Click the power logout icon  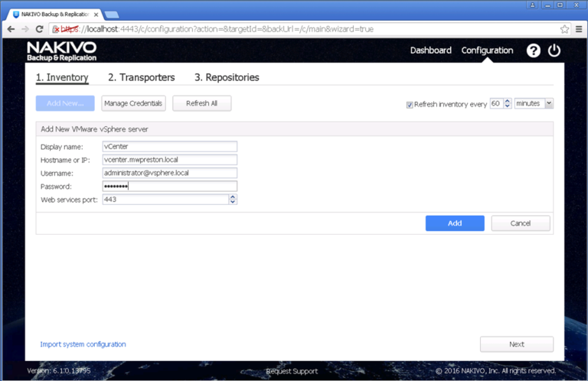554,50
